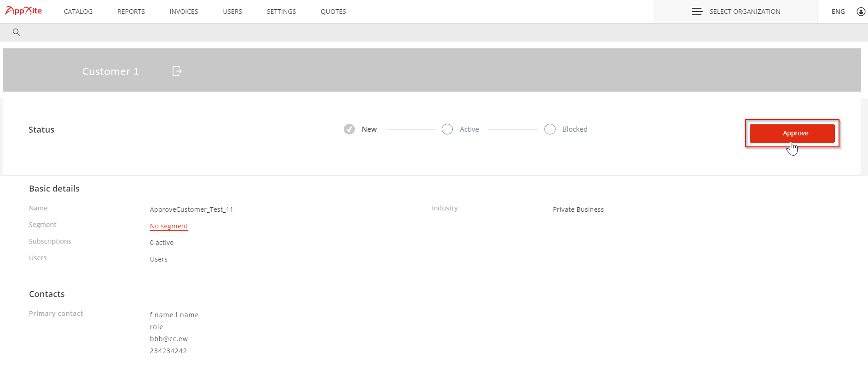868x378 pixels.
Task: Go to the Catalog menu
Action: [78, 12]
